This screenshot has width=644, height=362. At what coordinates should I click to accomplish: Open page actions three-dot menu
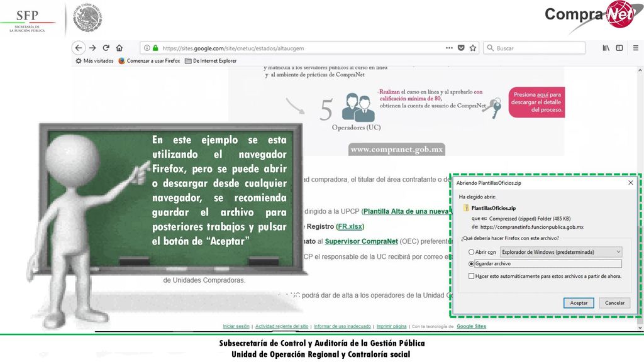(449, 48)
